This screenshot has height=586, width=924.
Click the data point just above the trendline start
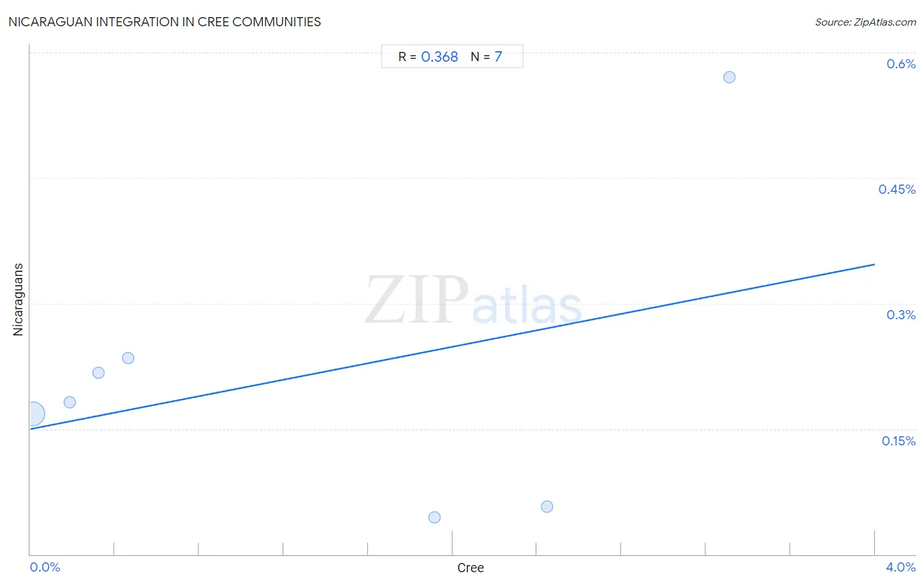coord(70,402)
